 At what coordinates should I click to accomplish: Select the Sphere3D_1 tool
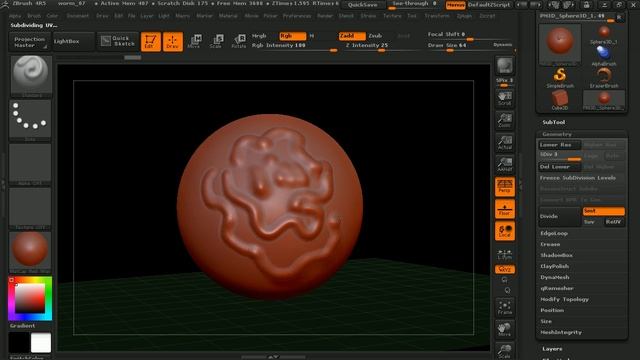(604, 34)
